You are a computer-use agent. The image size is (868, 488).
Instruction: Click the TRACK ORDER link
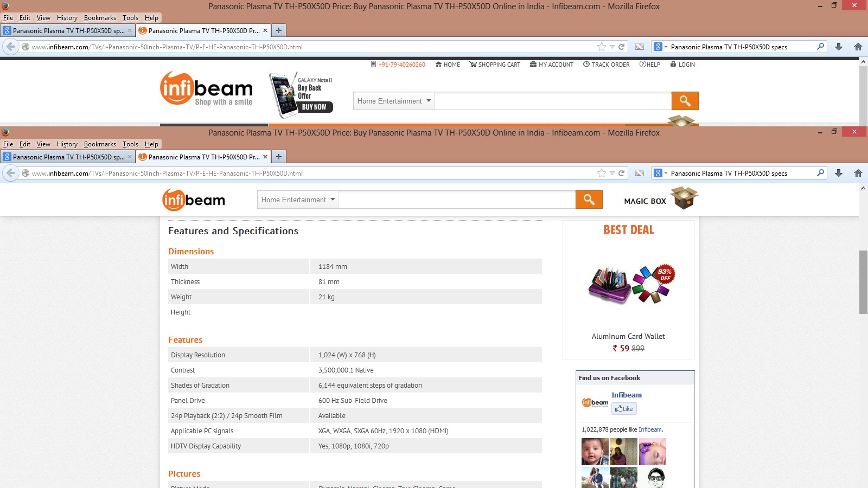(x=607, y=65)
